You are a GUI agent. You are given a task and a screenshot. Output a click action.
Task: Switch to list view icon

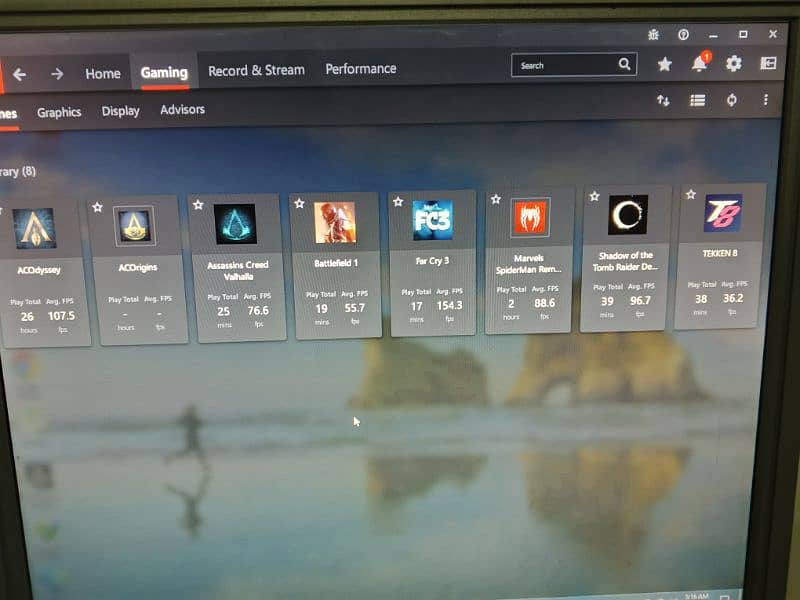697,101
